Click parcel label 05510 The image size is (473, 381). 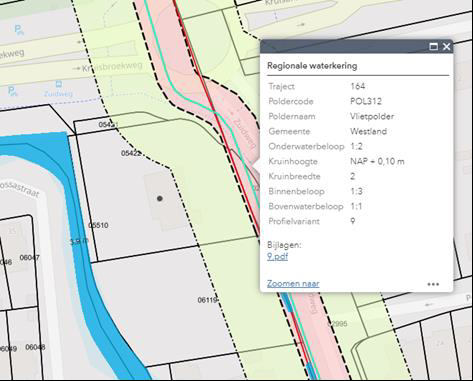(98, 225)
